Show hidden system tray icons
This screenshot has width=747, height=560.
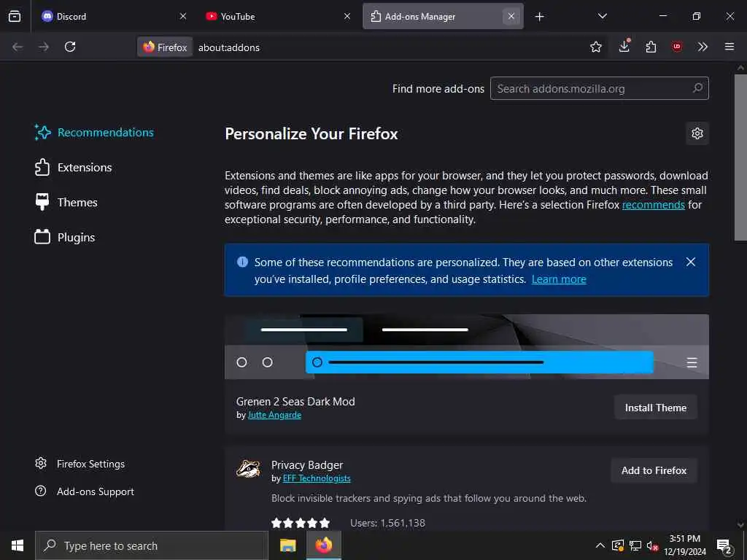[x=600, y=545]
